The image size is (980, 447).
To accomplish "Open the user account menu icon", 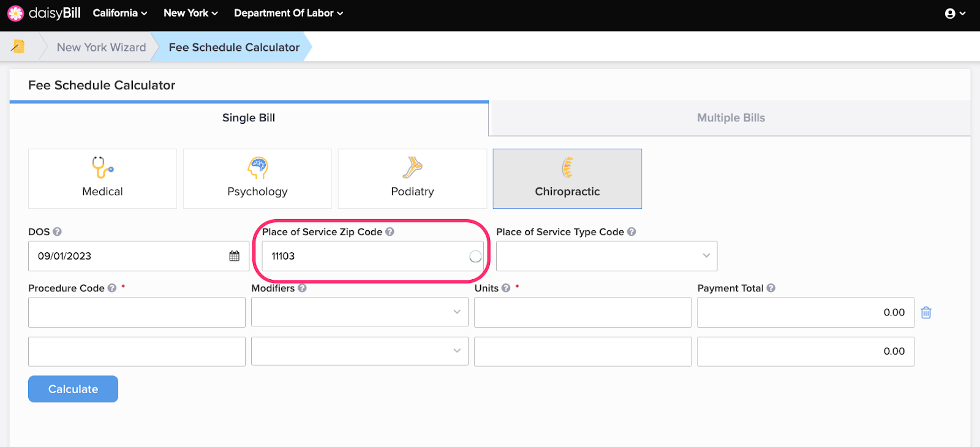I will [955, 13].
